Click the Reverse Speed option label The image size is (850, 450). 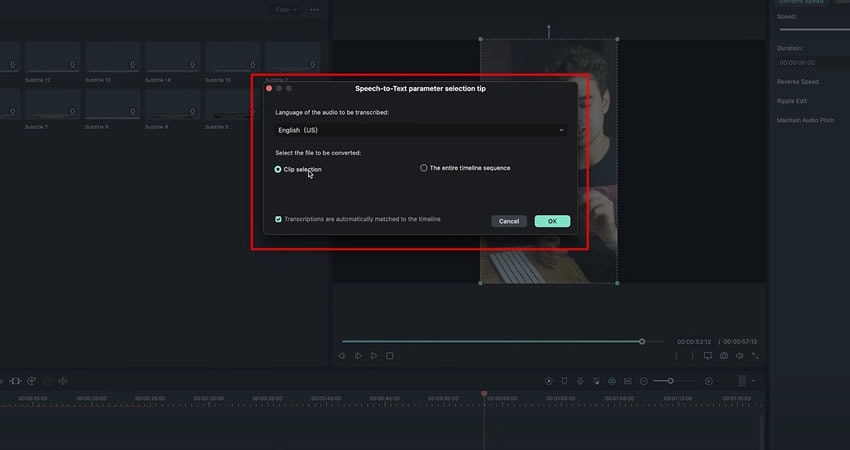797,82
